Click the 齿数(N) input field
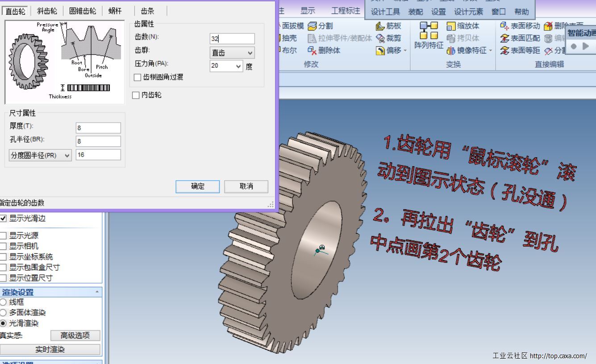 coord(232,39)
